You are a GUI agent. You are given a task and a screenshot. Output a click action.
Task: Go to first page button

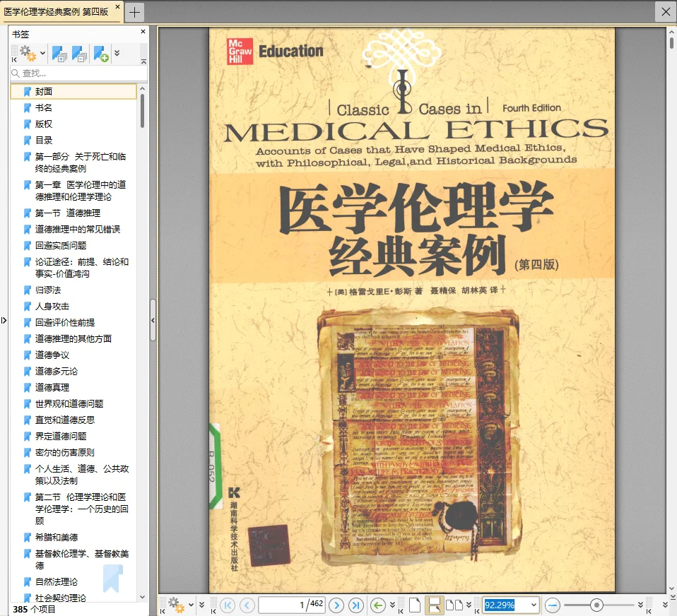click(x=228, y=605)
